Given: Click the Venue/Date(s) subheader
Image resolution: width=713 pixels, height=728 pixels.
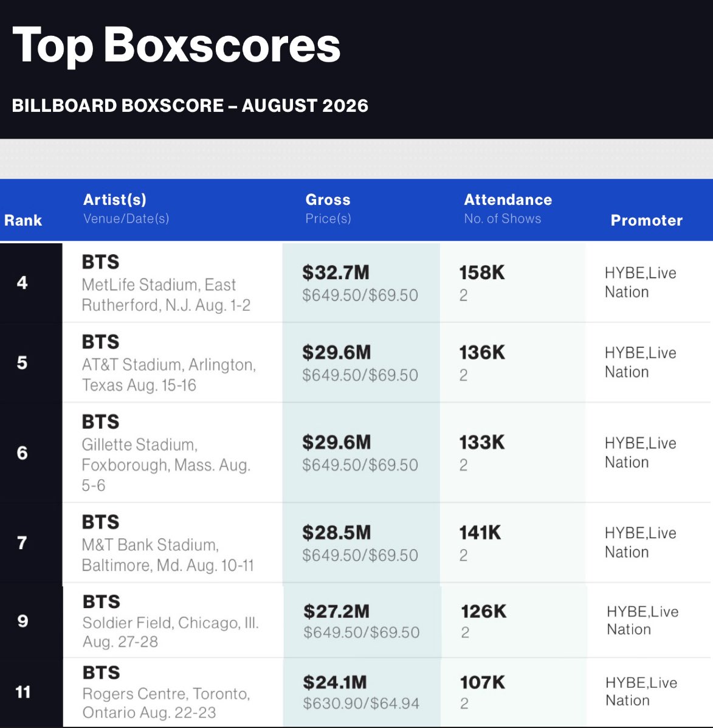Looking at the screenshot, I should click(x=126, y=219).
